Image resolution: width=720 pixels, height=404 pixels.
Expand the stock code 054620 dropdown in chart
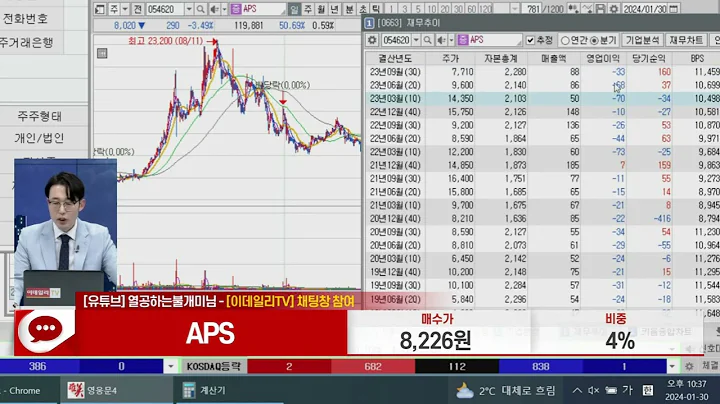[x=189, y=9]
